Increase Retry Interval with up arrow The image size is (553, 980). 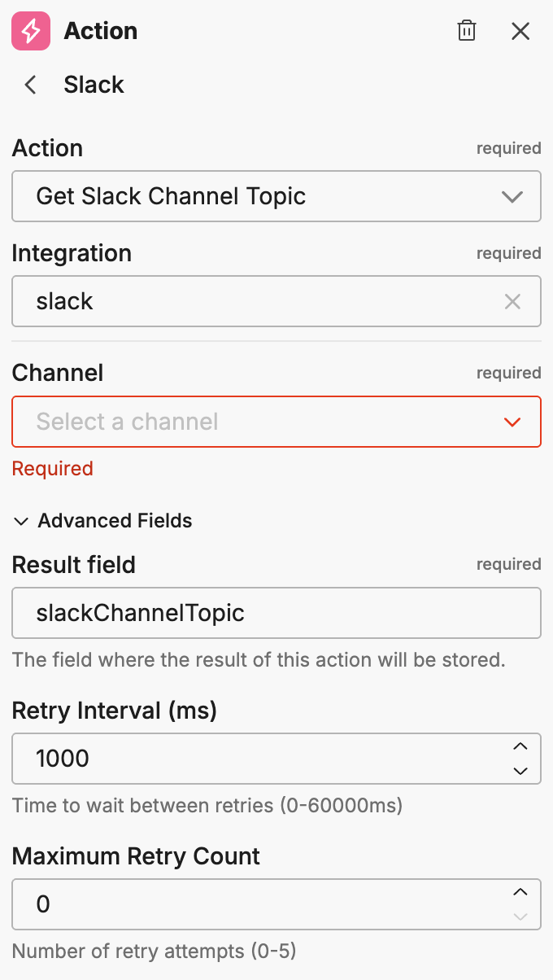(x=520, y=746)
